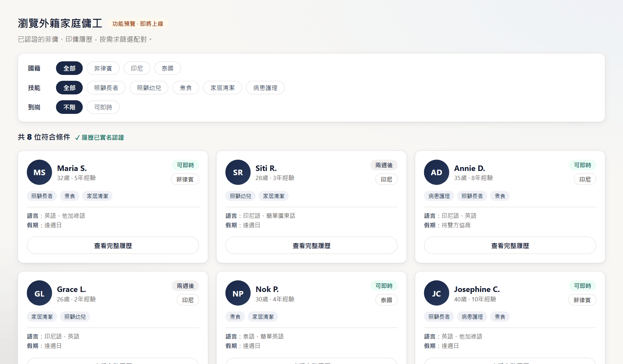The width and height of the screenshot is (623, 364).
Task: Select the 全部 nationality filter
Action: (x=69, y=68)
